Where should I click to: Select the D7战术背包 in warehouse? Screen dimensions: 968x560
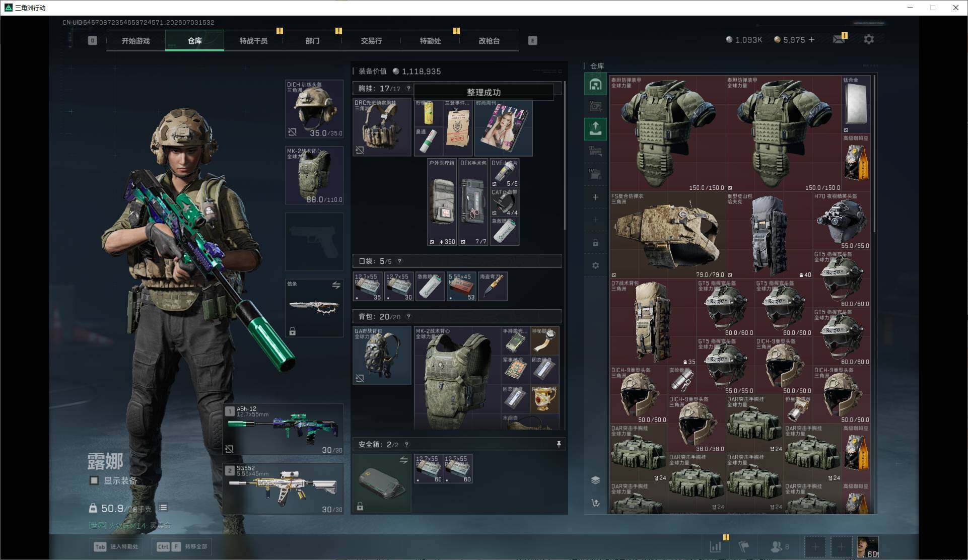[653, 322]
